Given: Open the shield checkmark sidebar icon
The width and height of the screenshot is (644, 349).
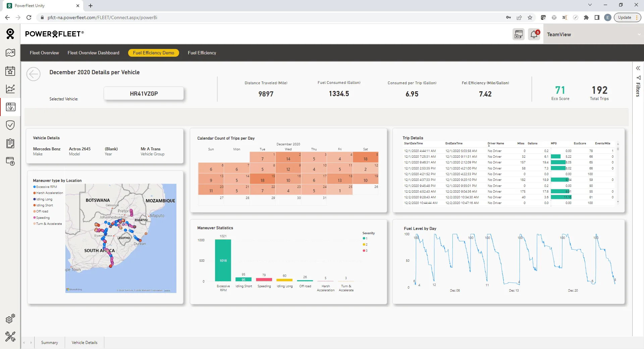Looking at the screenshot, I should (10, 125).
